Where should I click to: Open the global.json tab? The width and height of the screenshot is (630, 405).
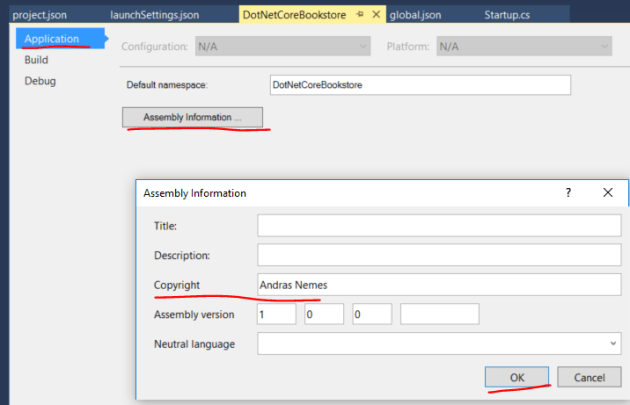(415, 15)
